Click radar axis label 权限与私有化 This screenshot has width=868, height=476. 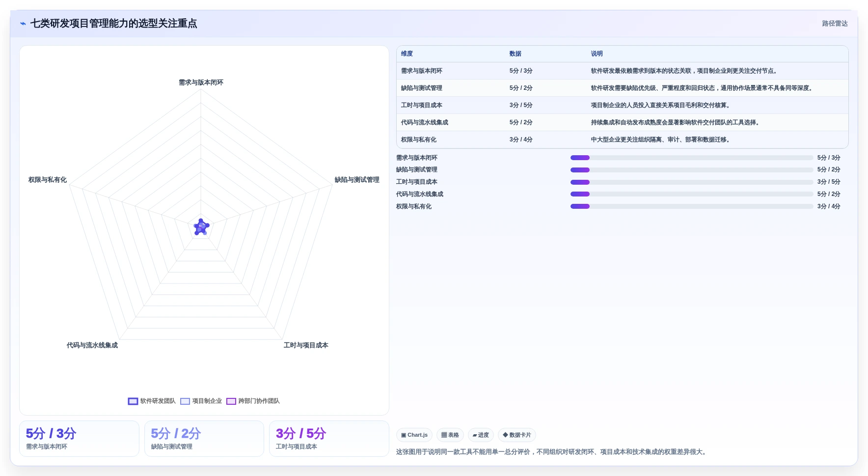pyautogui.click(x=48, y=180)
